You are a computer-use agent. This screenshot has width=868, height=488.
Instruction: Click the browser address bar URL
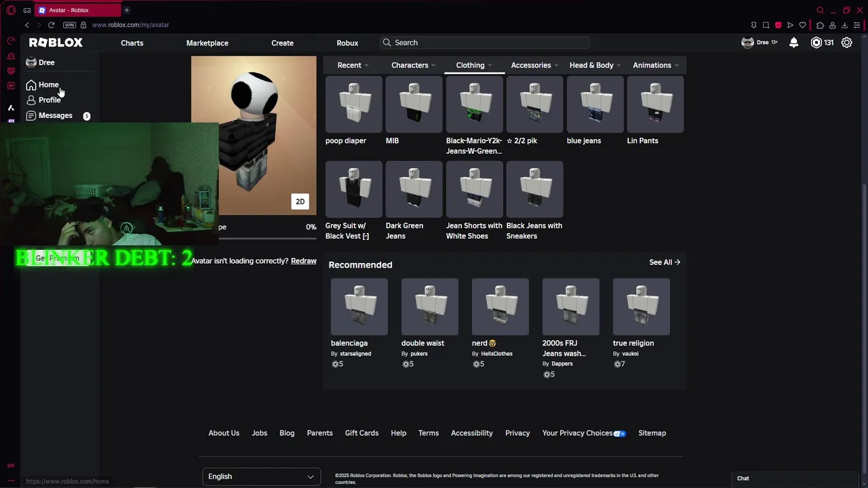point(131,25)
